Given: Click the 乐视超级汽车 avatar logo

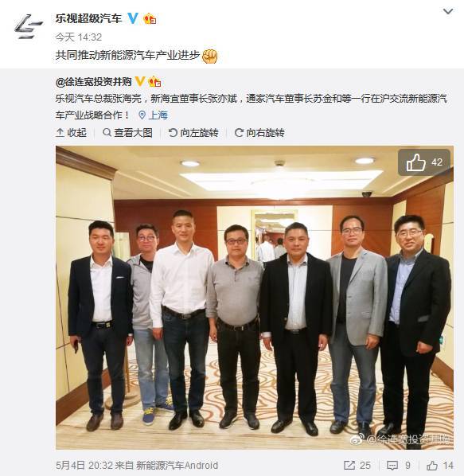Looking at the screenshot, I should [29, 27].
